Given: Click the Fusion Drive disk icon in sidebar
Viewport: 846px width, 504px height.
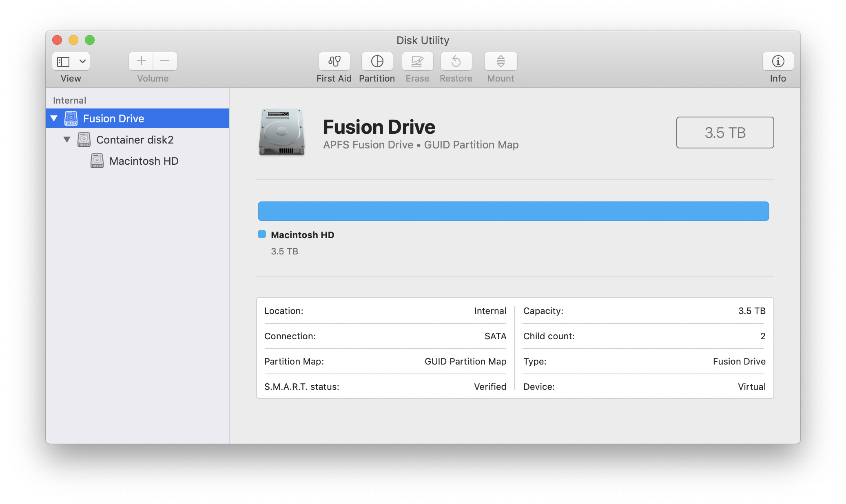Looking at the screenshot, I should tap(71, 118).
